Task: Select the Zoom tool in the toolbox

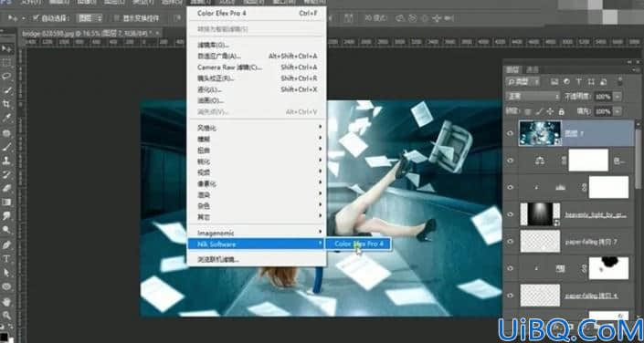Action: (x=6, y=316)
